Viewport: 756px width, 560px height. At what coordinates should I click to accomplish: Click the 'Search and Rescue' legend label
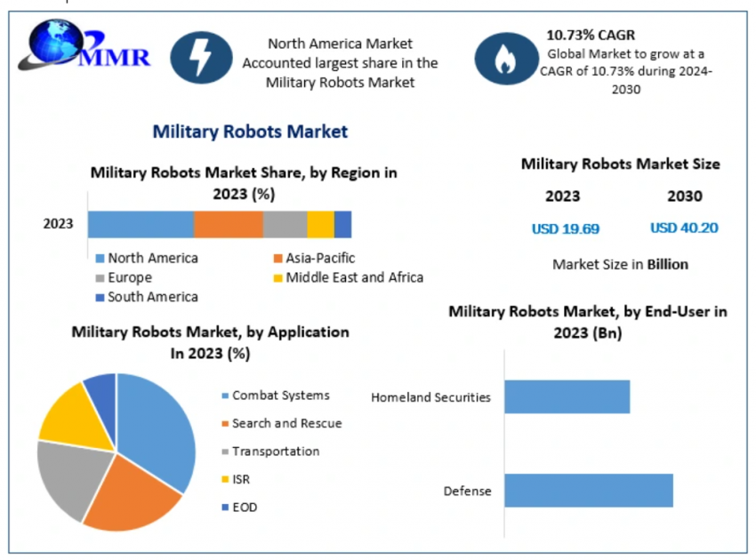point(287,424)
